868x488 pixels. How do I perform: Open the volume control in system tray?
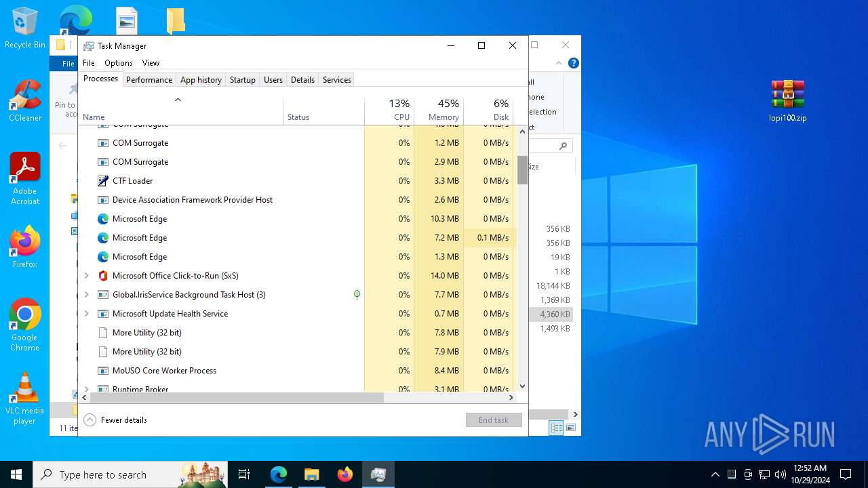pyautogui.click(x=781, y=474)
